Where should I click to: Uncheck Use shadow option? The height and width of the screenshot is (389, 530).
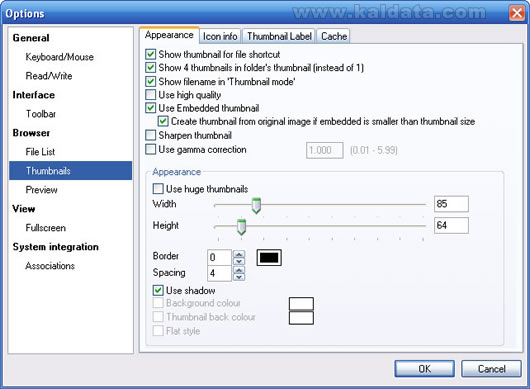[158, 290]
